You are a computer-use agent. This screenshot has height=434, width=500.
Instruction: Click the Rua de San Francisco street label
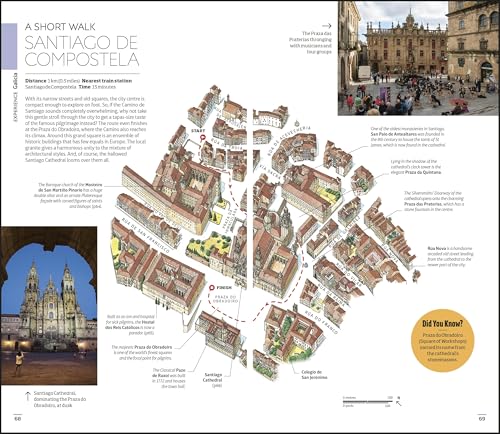click(x=145, y=235)
